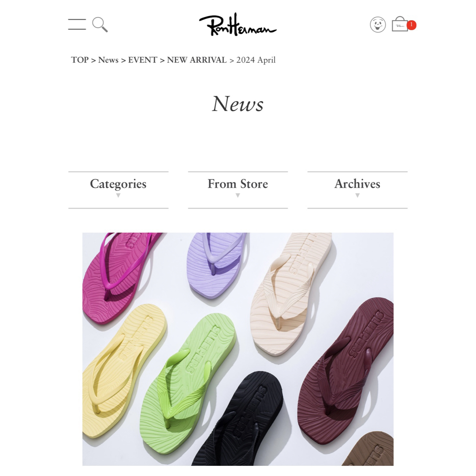
Task: Open EVENT breadcrumb link
Action: (143, 60)
